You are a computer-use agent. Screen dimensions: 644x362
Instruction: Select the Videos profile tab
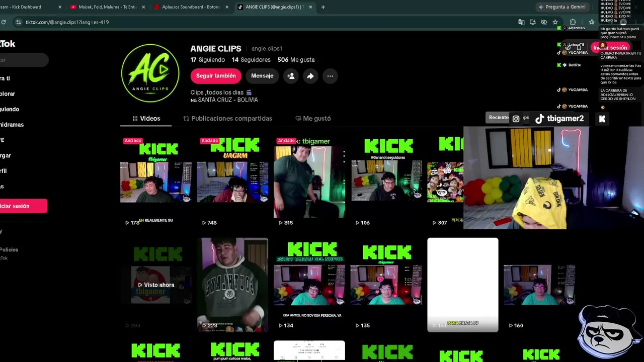coord(146,119)
